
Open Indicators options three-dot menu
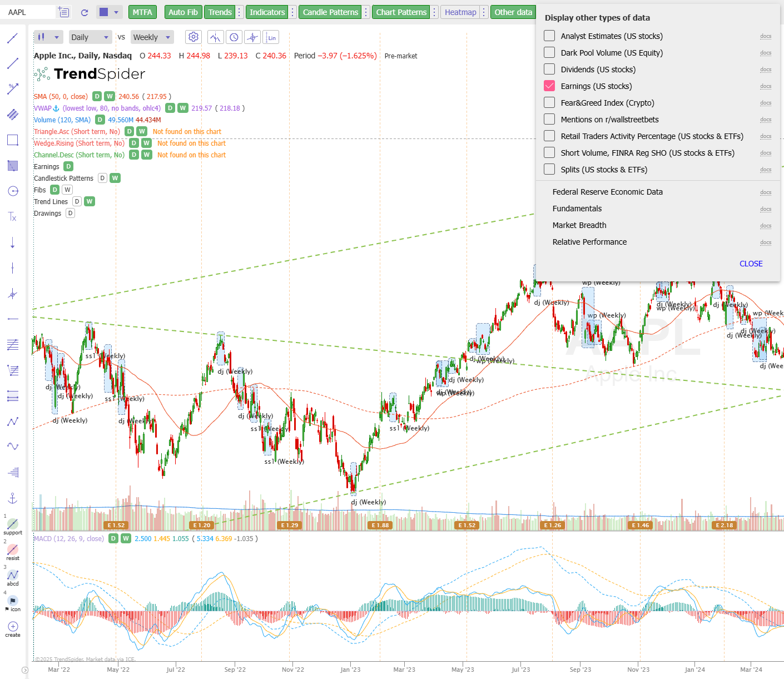point(292,12)
